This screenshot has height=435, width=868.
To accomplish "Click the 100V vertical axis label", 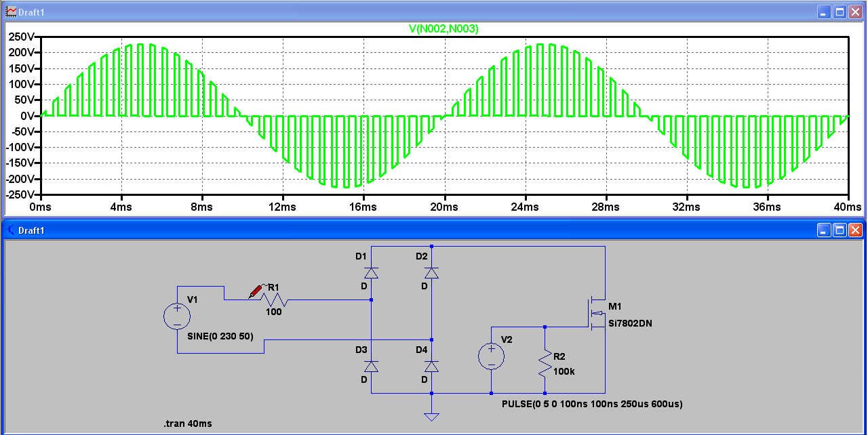I will (x=22, y=84).
